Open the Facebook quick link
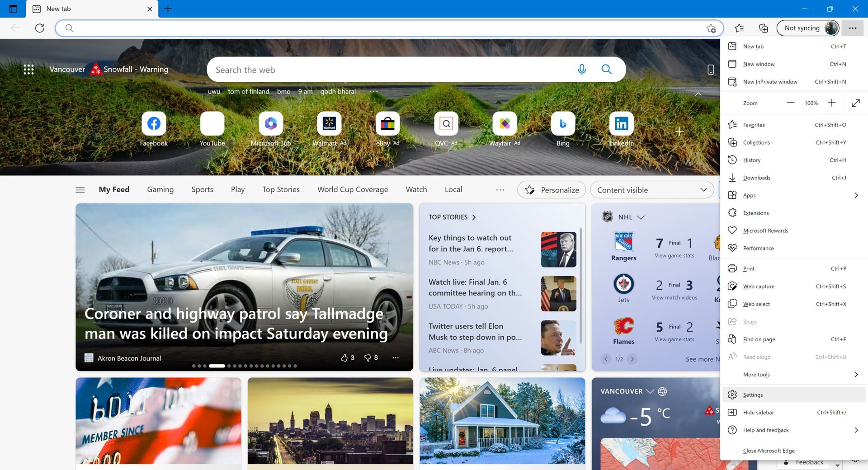This screenshot has width=868, height=470. click(154, 124)
